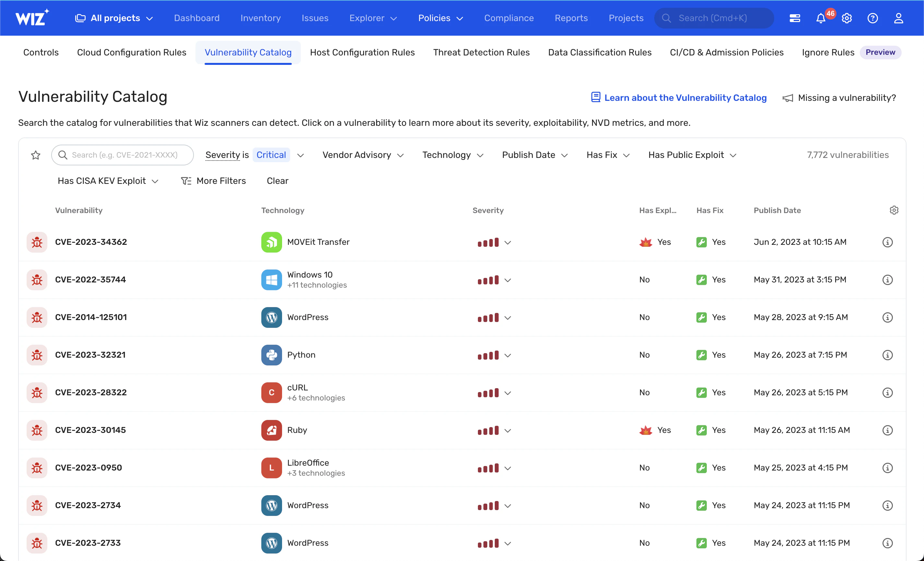
Task: Click the search input field
Action: [124, 154]
